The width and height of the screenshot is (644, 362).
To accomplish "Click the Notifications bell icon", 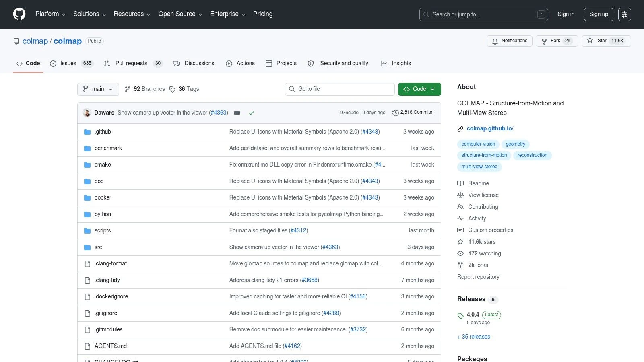I will click(x=495, y=41).
